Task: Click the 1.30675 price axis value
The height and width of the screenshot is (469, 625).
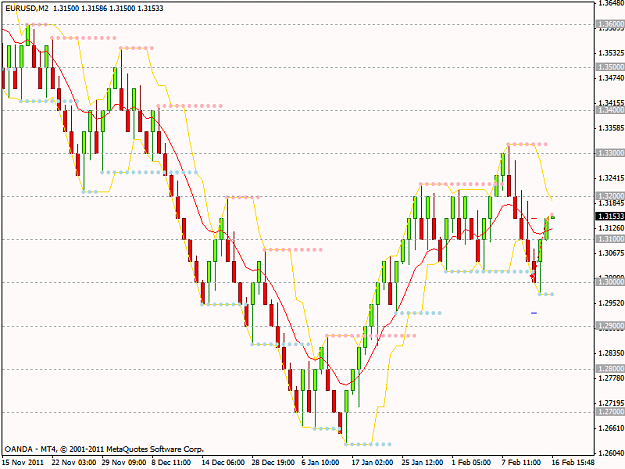Action: click(611, 253)
